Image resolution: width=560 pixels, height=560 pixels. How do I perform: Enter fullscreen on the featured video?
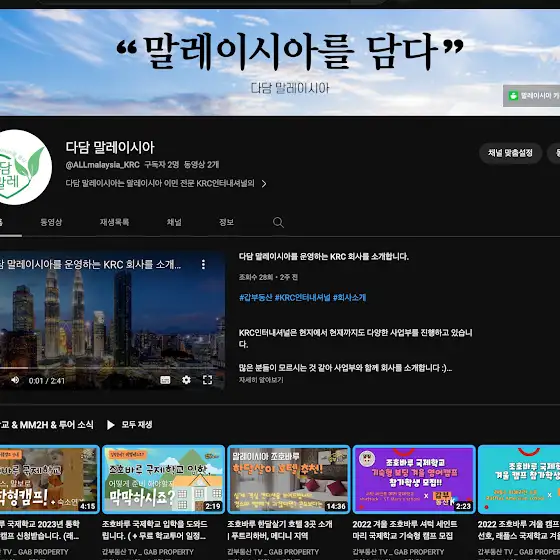pyautogui.click(x=208, y=380)
